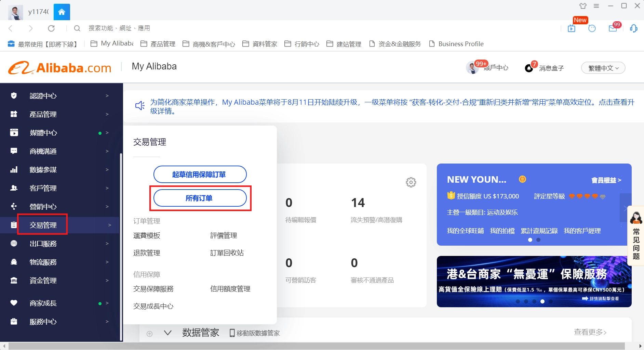Click the account center avatar icon

472,67
